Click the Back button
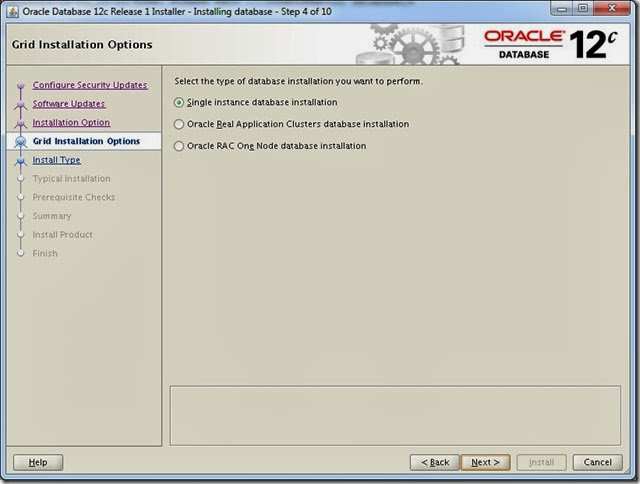Screen dimensions: 640x484 click(435, 462)
